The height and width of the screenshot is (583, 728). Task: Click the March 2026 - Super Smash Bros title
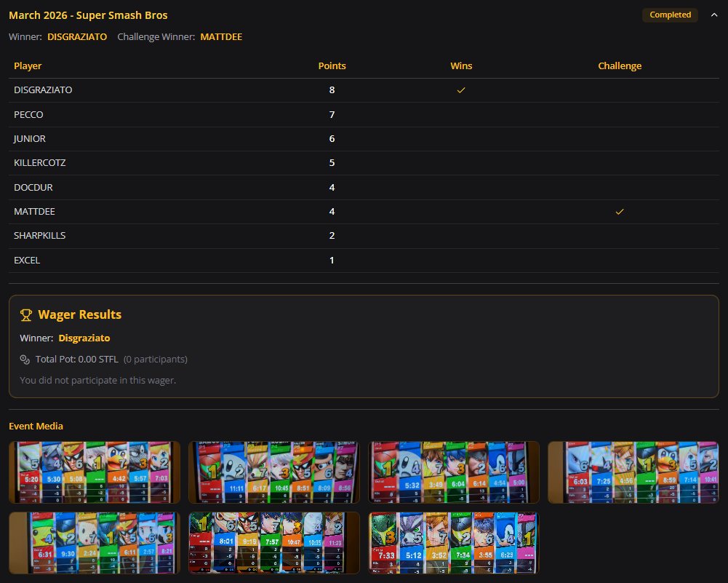[88, 15]
